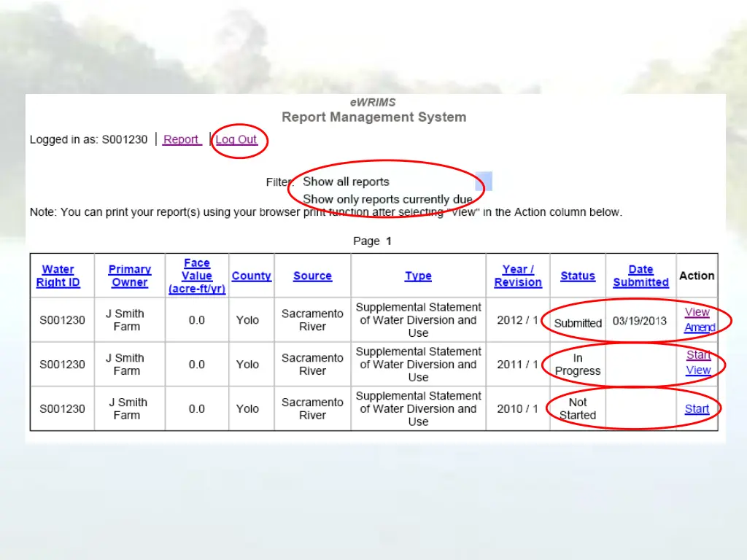Click page number 1 above the table
Image resolution: width=747 pixels, height=560 pixels.
[x=389, y=241]
